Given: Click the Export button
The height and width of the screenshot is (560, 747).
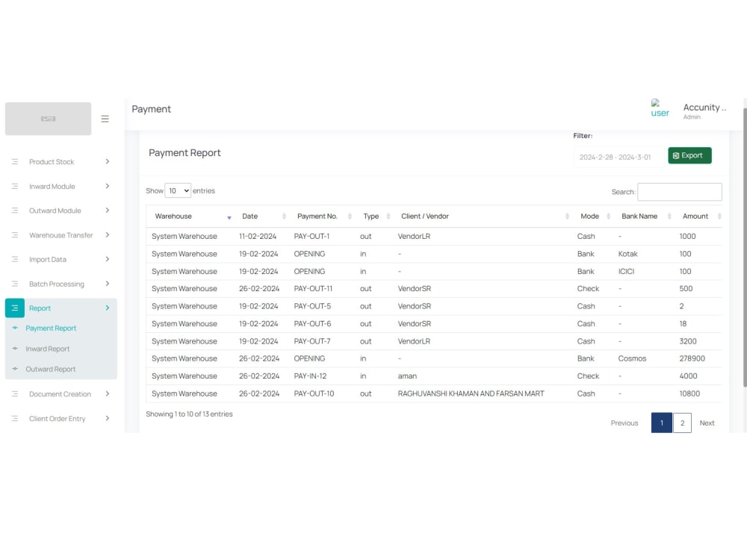Looking at the screenshot, I should point(688,155).
